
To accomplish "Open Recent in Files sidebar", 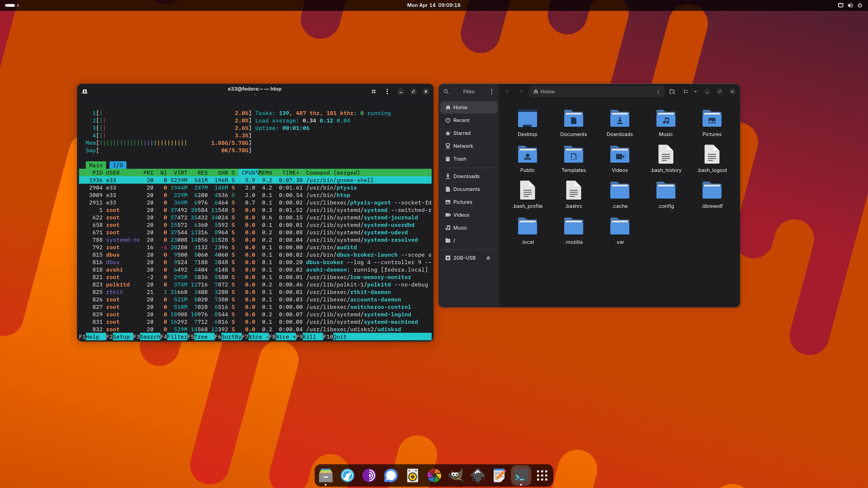I will click(469, 120).
